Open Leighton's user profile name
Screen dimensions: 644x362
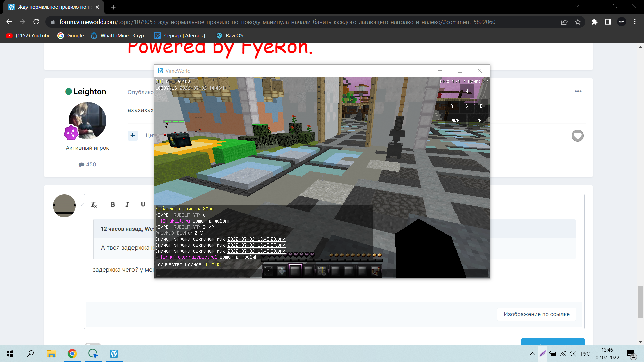(x=90, y=92)
